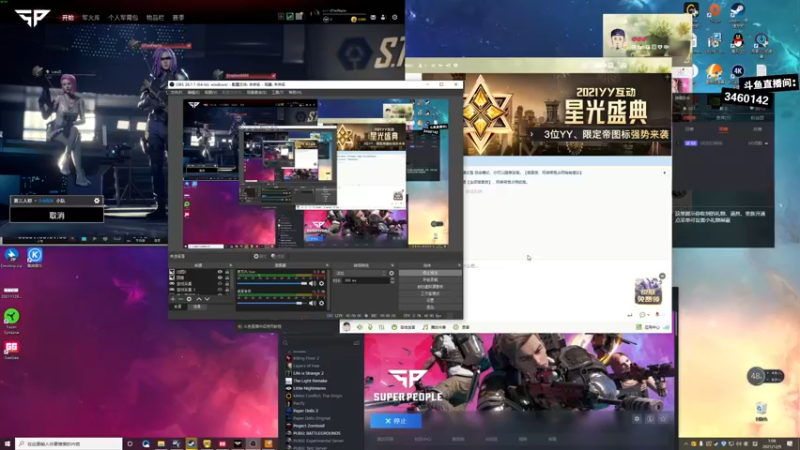Click 工作室模式 in OBS controls

(x=430, y=293)
